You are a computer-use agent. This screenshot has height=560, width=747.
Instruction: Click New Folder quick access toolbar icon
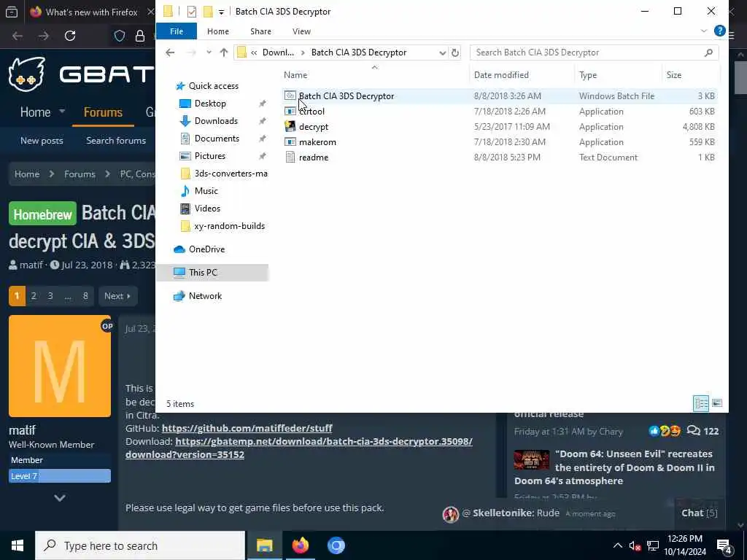208,12
